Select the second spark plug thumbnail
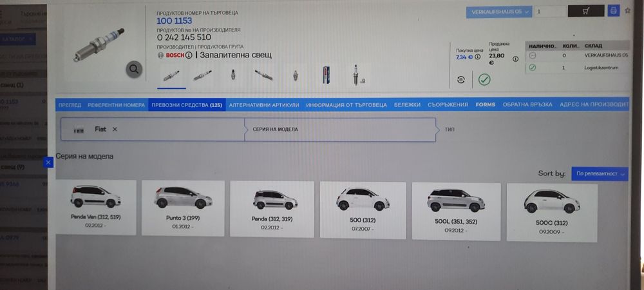 pos(202,75)
